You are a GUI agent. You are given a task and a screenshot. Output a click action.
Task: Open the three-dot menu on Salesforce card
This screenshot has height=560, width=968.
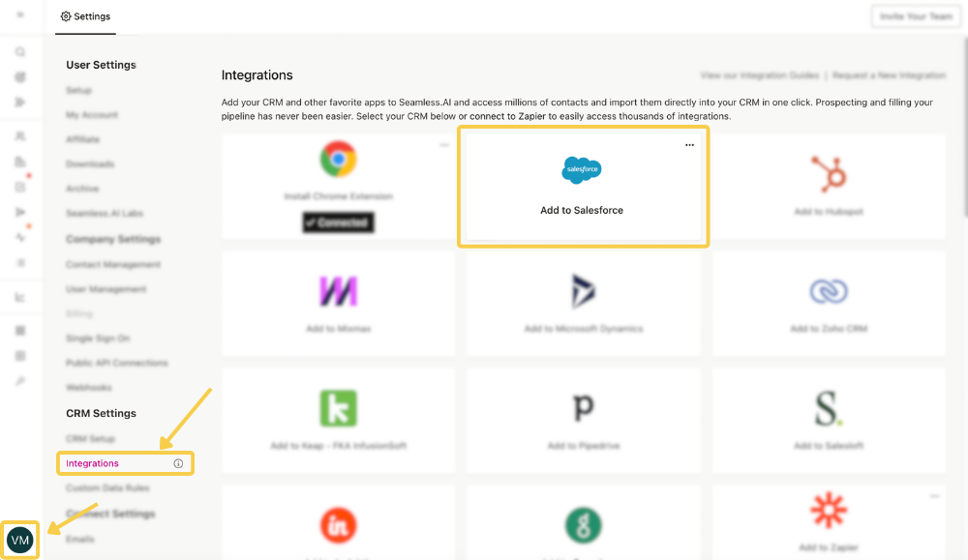pos(689,144)
